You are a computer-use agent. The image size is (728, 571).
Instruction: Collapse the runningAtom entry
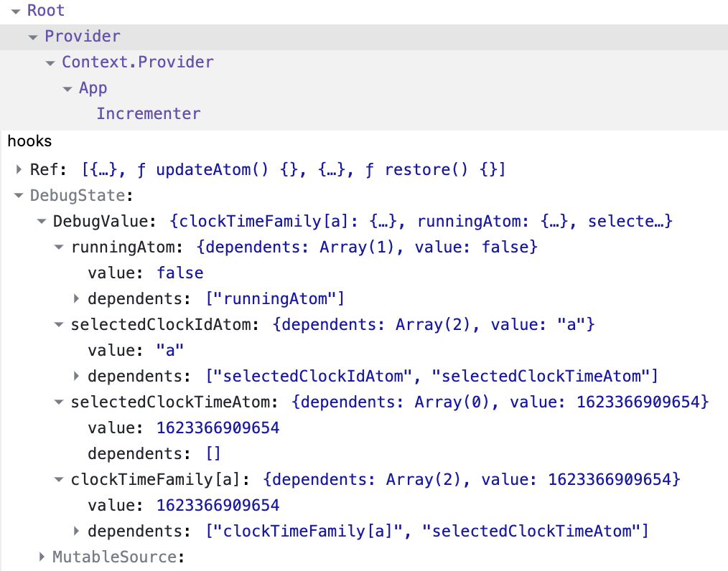(x=58, y=247)
